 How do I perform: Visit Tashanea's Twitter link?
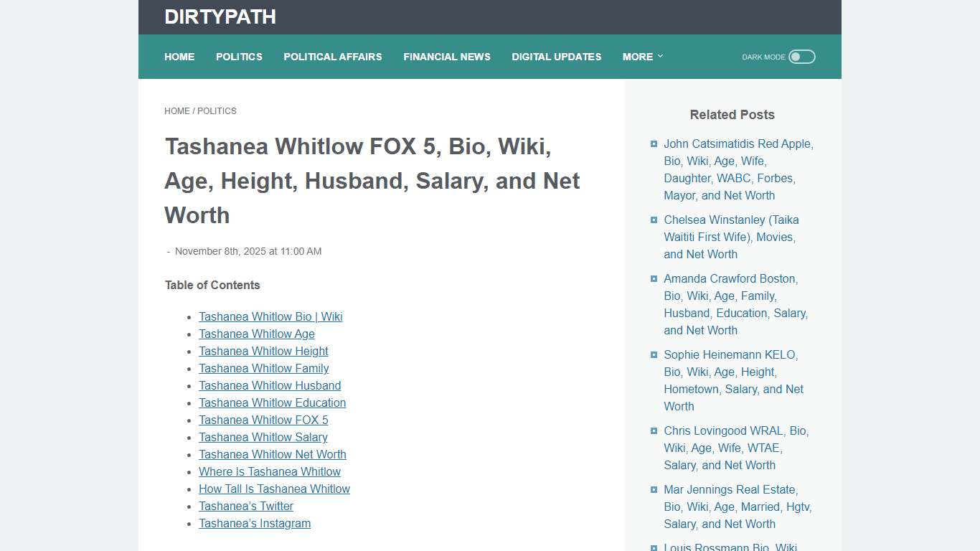click(x=245, y=506)
